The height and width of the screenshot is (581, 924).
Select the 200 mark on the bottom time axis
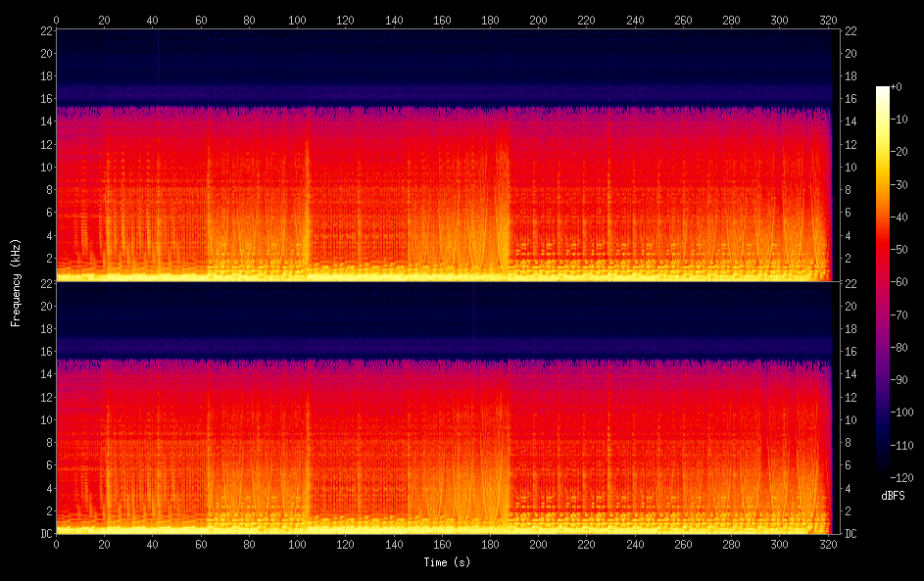point(538,544)
